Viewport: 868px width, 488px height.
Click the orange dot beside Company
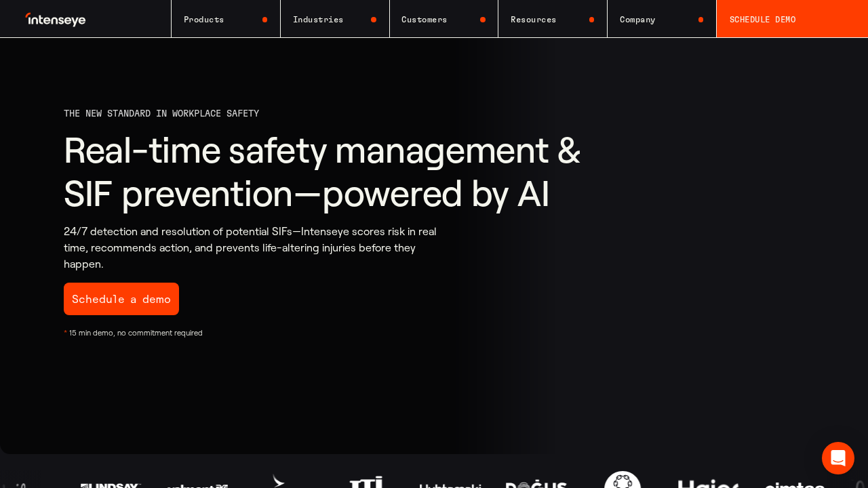701,20
